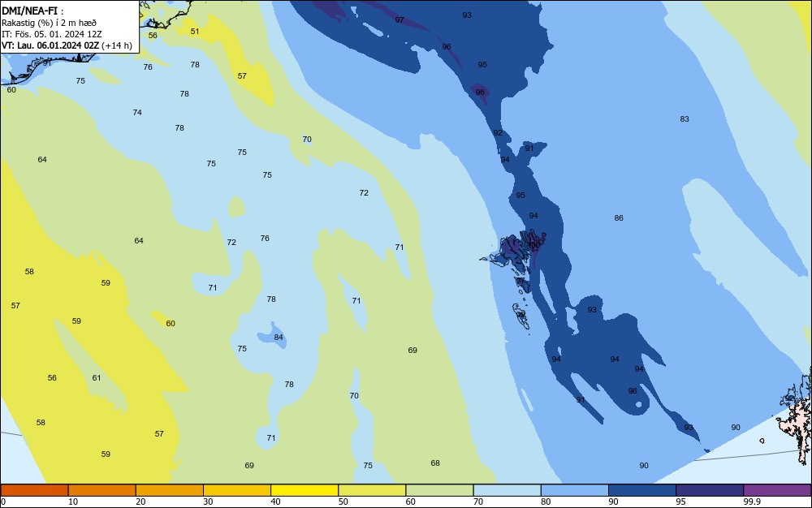
Task: Click the DMI/NEA-FI title text
Action: point(29,11)
